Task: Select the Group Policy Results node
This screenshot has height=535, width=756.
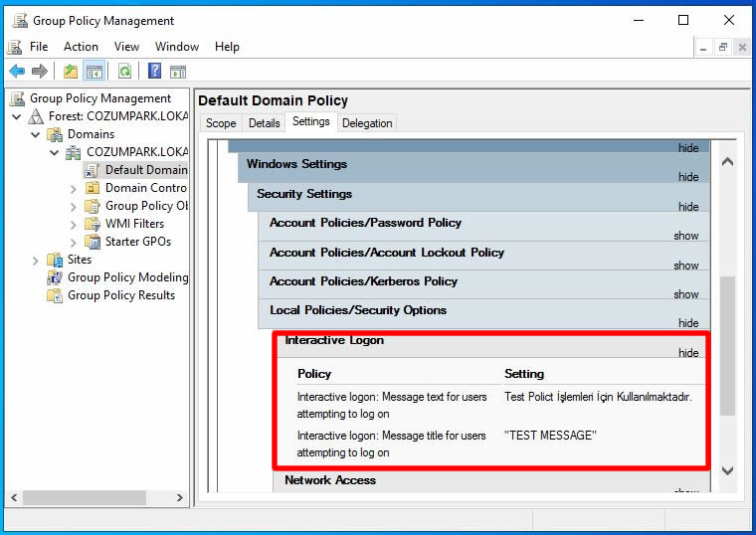Action: (120, 295)
